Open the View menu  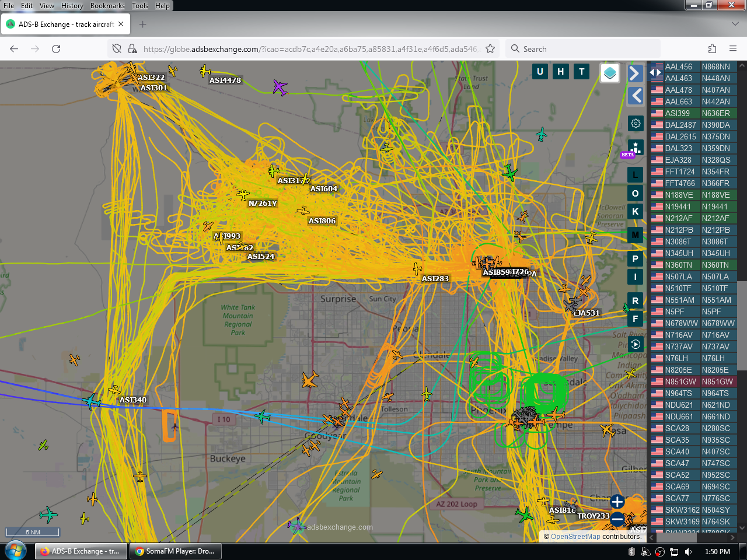47,5
